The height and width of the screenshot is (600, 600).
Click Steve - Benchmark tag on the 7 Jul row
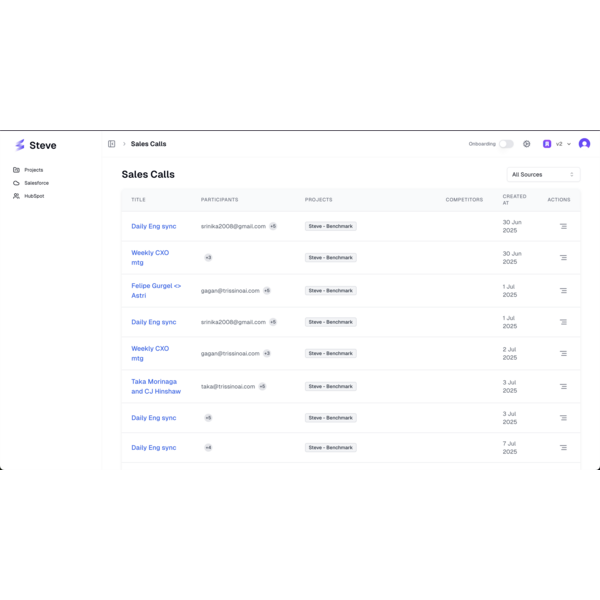coord(331,448)
